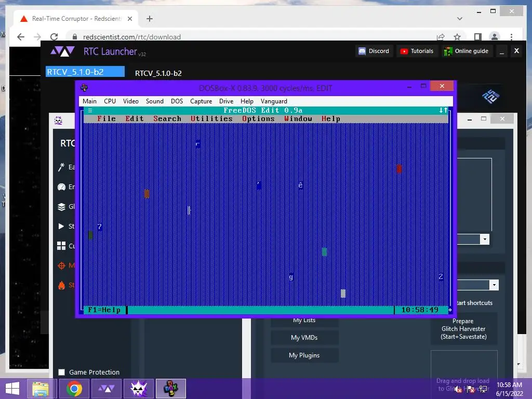Open a new Chrome tab
The height and width of the screenshot is (399, 532).
[x=149, y=19]
